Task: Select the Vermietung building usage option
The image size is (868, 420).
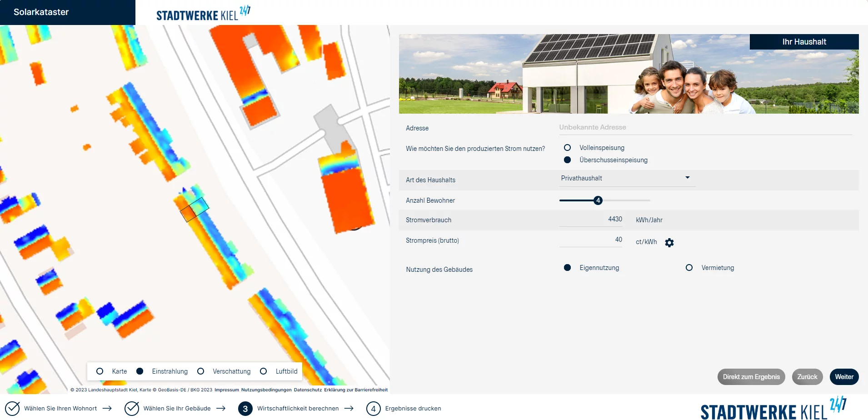Action: (x=689, y=268)
